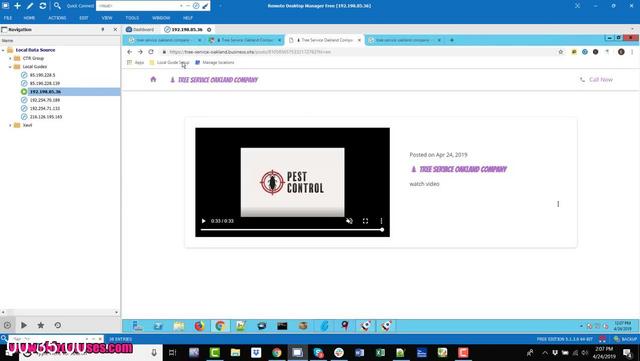Open the ACTIONS ribbon tab
The width and height of the screenshot is (640, 361).
[57, 18]
